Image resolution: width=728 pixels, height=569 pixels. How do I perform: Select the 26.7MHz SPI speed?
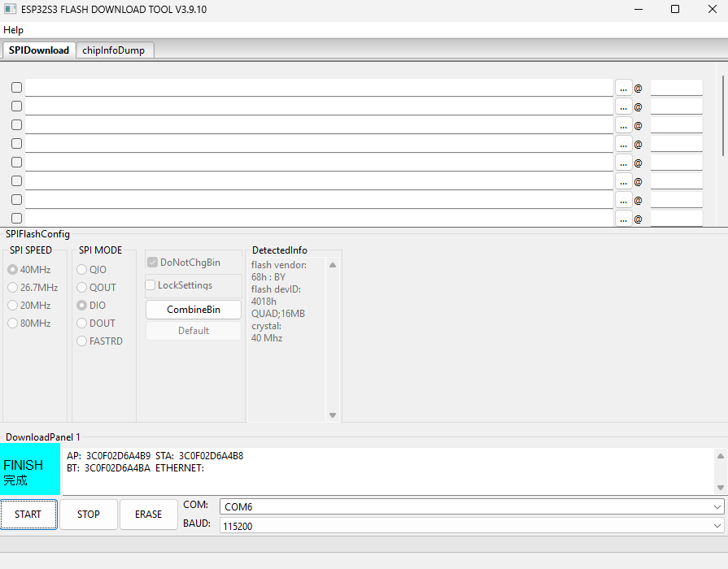[x=33, y=288]
